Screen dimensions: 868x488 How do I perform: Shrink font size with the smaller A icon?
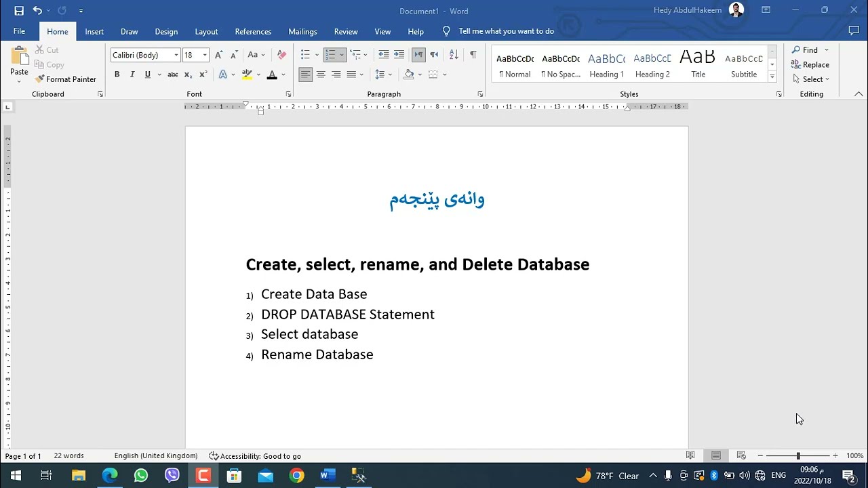click(233, 55)
